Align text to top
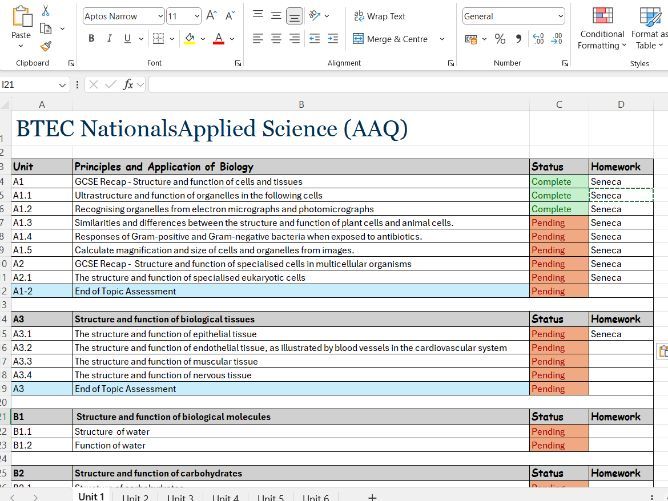This screenshot has width=668, height=501. [x=258, y=14]
